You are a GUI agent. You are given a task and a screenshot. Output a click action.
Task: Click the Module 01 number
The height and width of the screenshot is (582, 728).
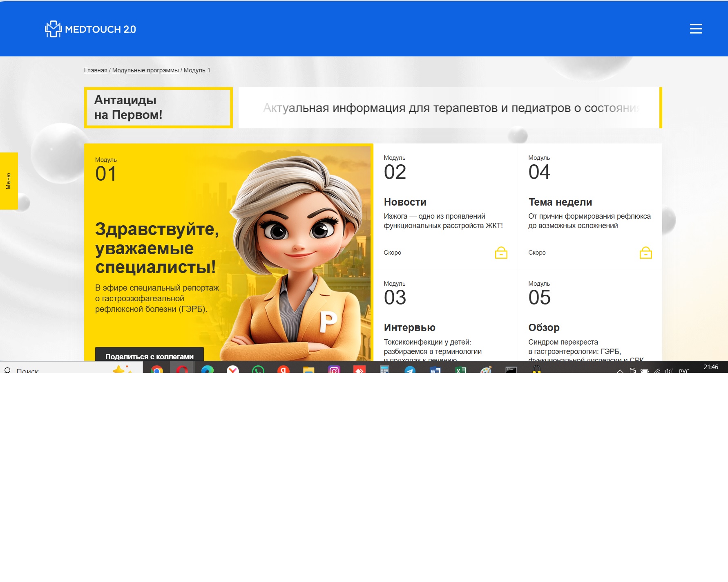point(106,174)
